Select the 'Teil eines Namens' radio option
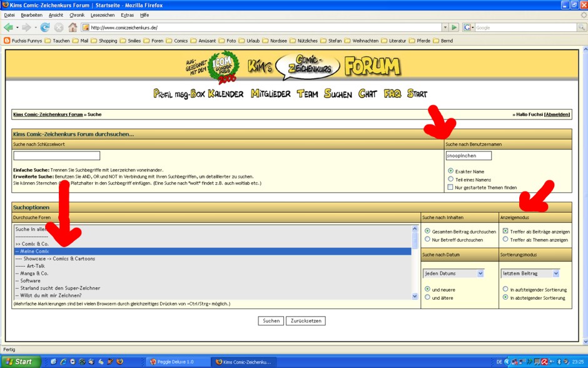Screen dimensions: 588x368 click(451, 179)
